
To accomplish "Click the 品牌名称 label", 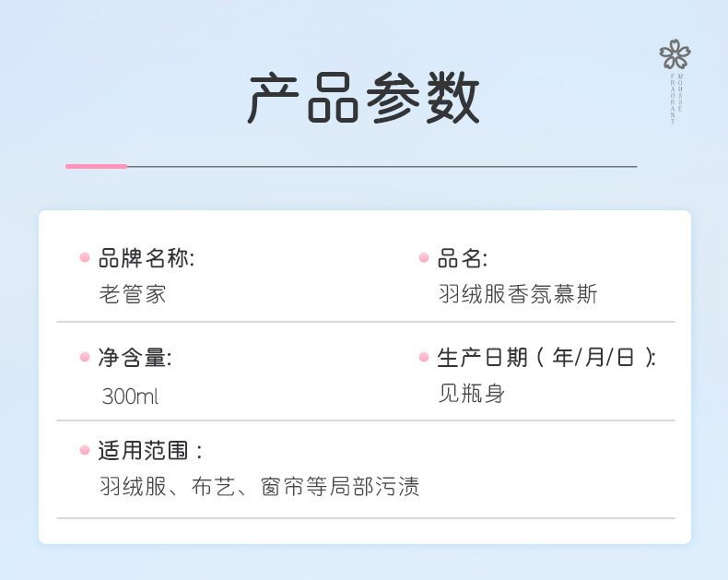I will [x=147, y=258].
